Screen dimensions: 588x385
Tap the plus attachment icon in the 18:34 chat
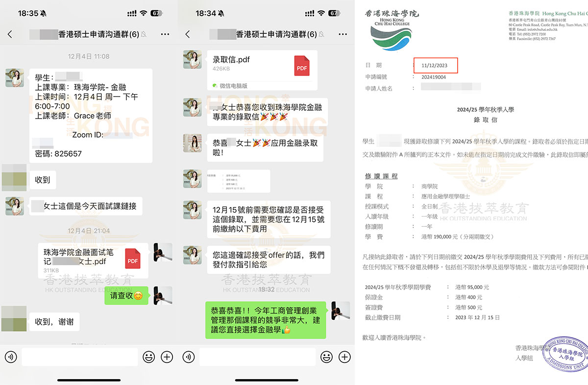[x=344, y=357]
